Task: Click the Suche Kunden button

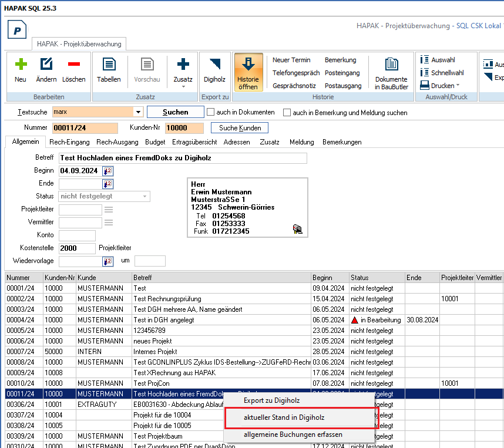Action: [239, 127]
